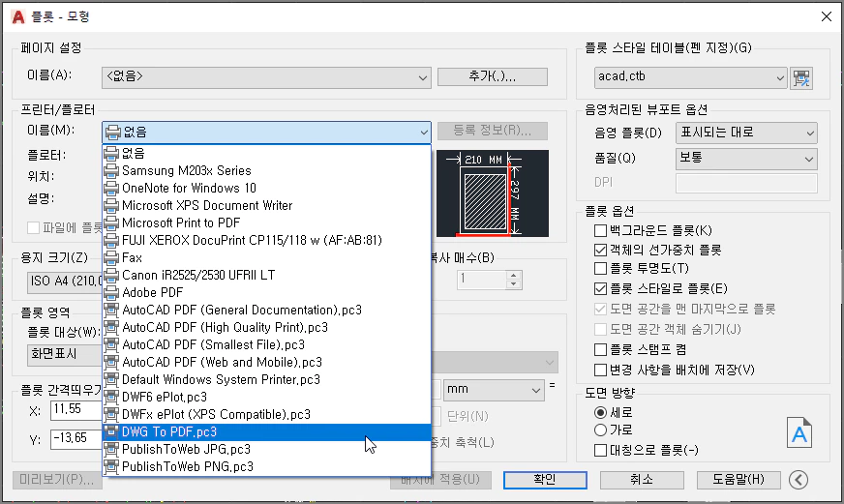Select PublishToWeb PNG.pc3
Viewport: 844px width, 504px height.
coord(267,466)
